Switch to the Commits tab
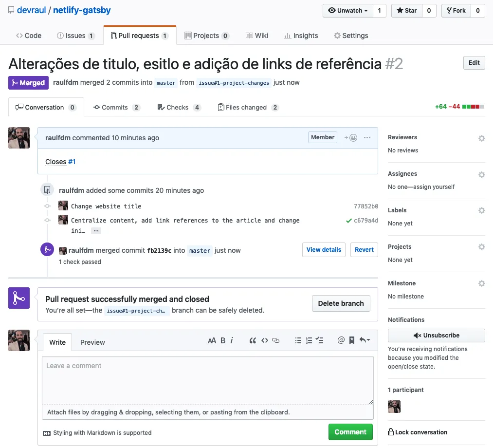Screen dimensions: 493x448 click(116, 107)
